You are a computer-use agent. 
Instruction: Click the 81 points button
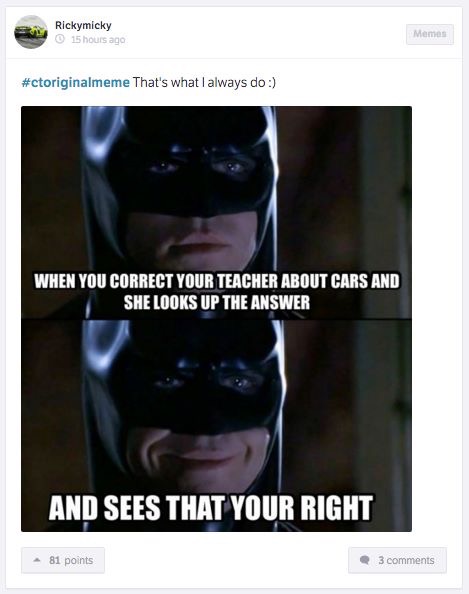[63, 560]
